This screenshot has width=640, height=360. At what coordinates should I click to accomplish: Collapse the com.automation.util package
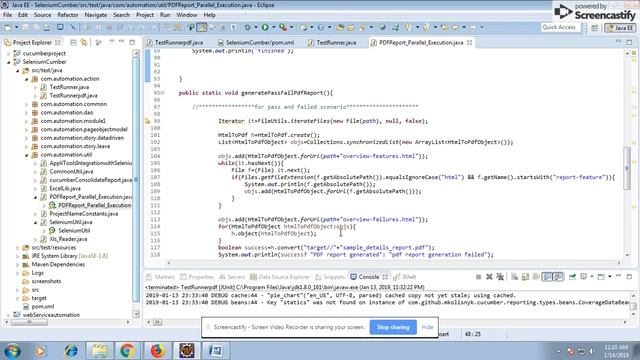(x=27, y=155)
